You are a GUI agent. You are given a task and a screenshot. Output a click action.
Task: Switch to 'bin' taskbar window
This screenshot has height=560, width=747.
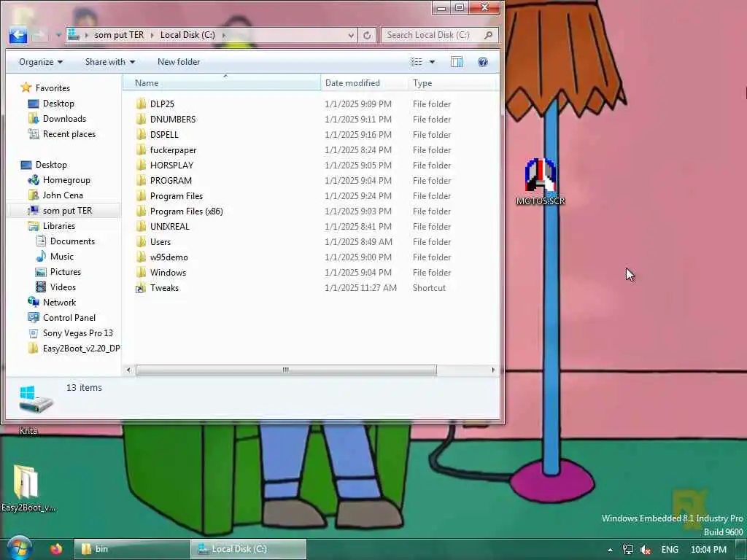[132, 549]
